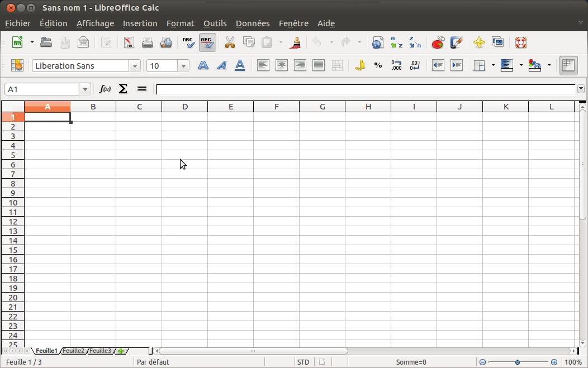Toggle italic formatting
Screen dimensions: 588x368
coord(222,65)
